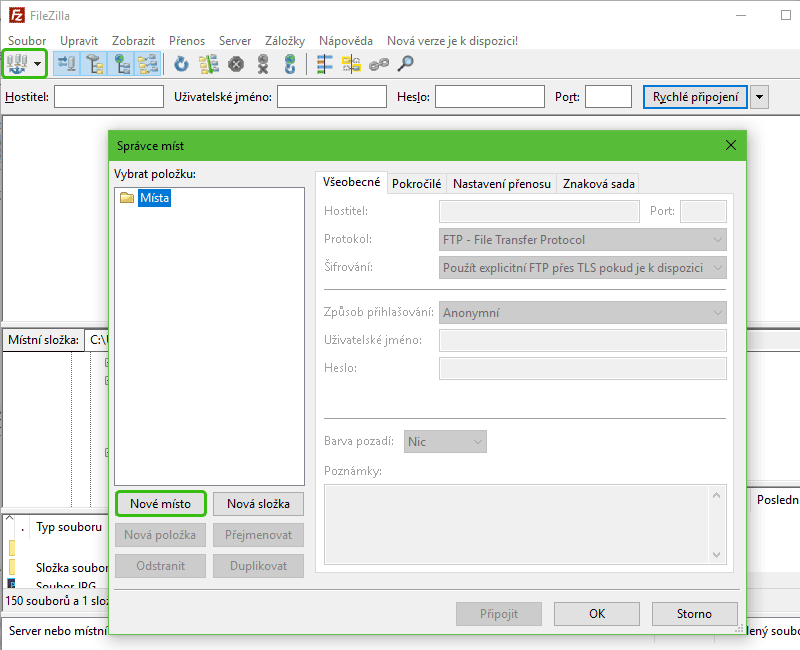The image size is (800, 650).
Task: Click Poznámky scrollbar down arrow
Action: point(716,555)
